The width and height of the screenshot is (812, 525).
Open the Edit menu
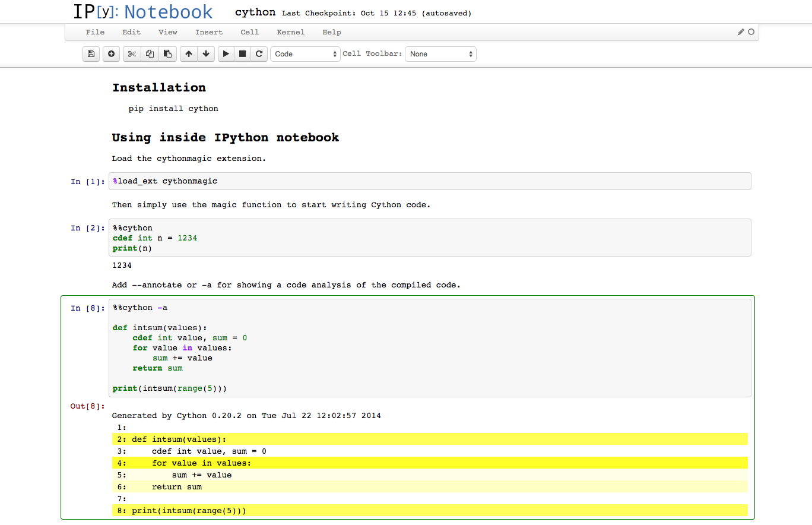pos(131,32)
